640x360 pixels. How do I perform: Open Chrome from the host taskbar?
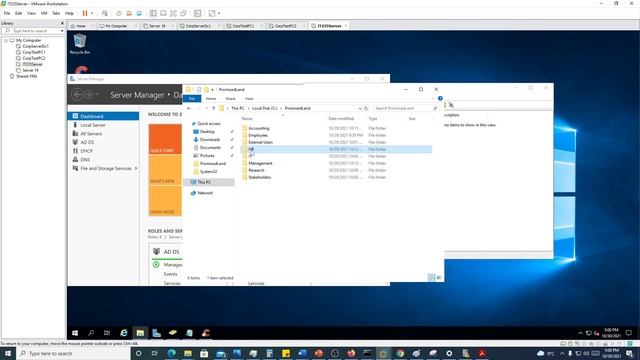point(400,353)
